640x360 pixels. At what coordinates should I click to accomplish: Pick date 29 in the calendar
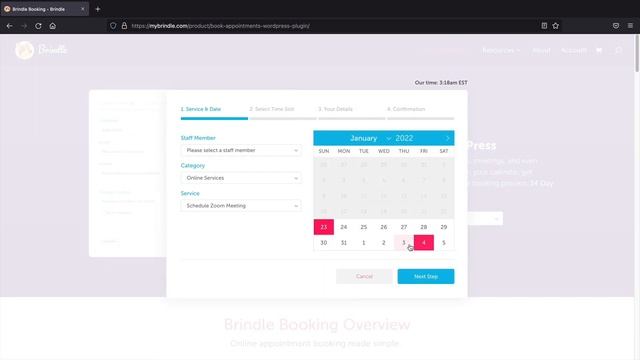[444, 227]
